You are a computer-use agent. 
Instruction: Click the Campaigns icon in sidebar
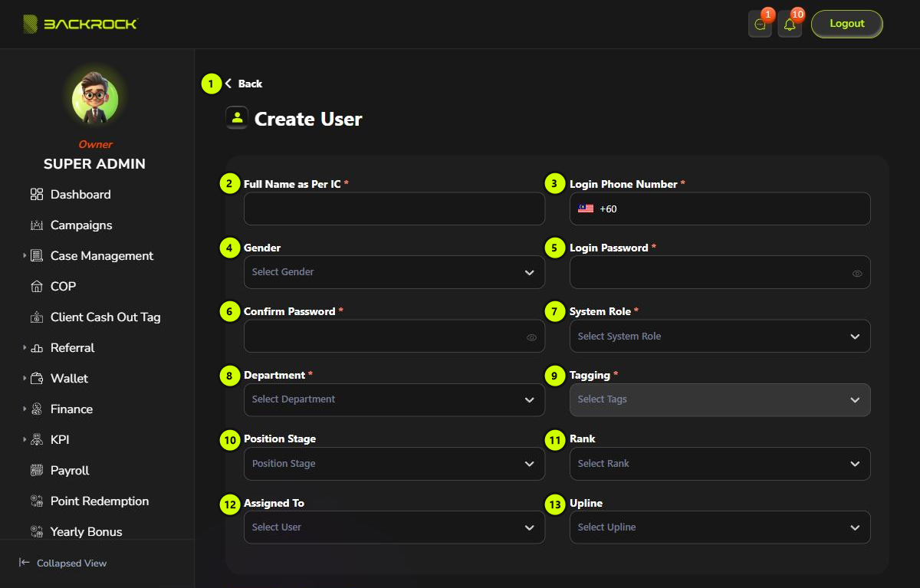36,225
